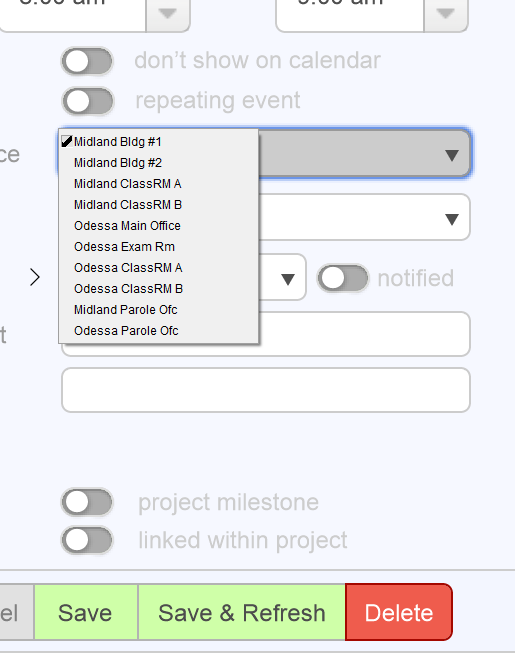
Task: Enable the project milestone switch
Action: pyautogui.click(x=87, y=502)
